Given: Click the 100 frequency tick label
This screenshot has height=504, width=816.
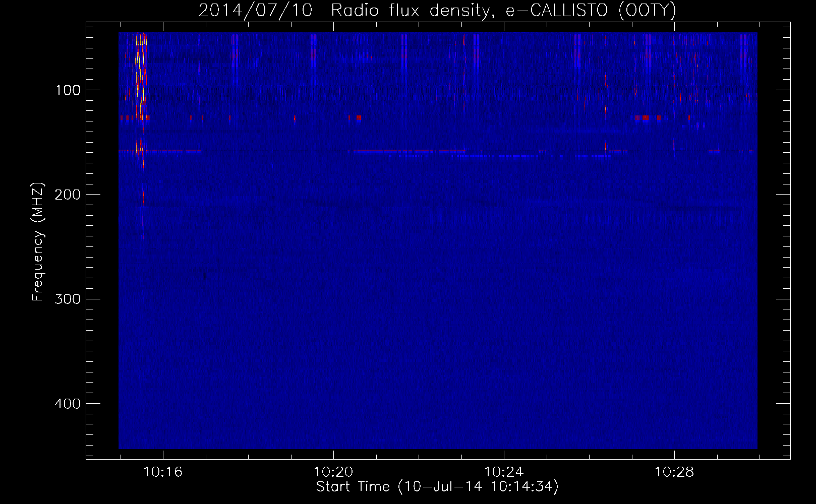Looking at the screenshot, I should click(x=68, y=90).
